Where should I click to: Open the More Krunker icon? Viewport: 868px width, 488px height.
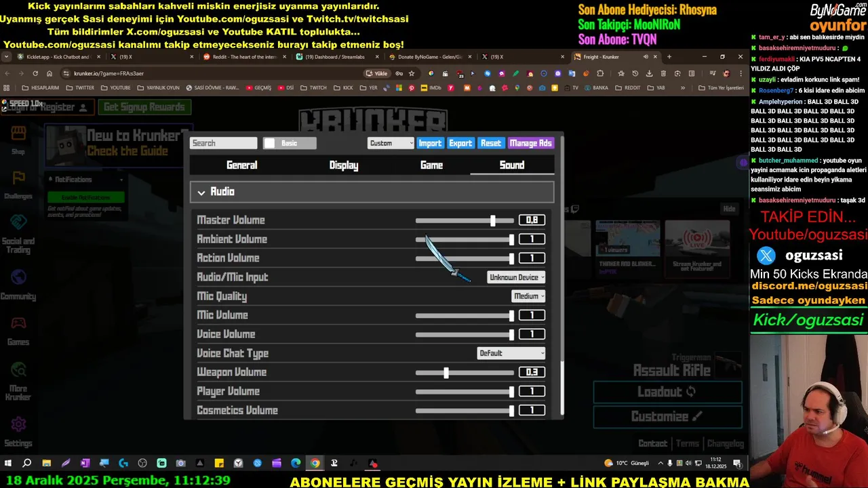coord(18,370)
